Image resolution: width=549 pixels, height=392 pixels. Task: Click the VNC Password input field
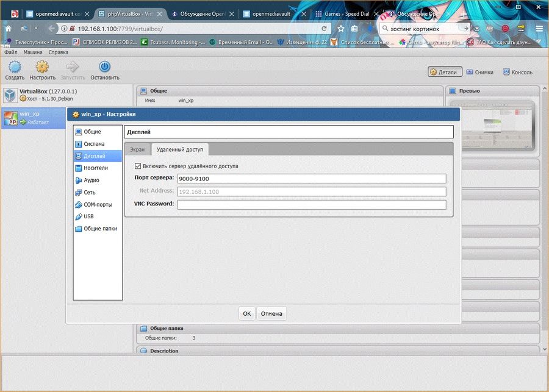(311, 204)
